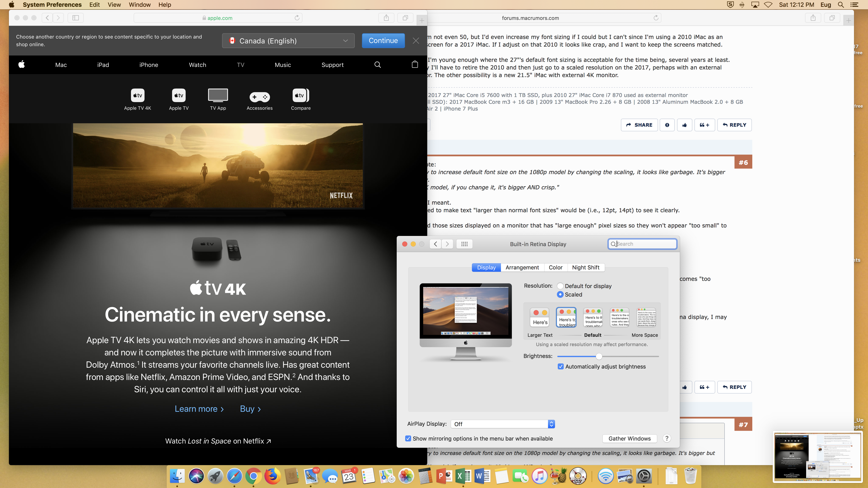Select the Scaled resolution radio button
Image resolution: width=868 pixels, height=488 pixels.
click(x=560, y=294)
